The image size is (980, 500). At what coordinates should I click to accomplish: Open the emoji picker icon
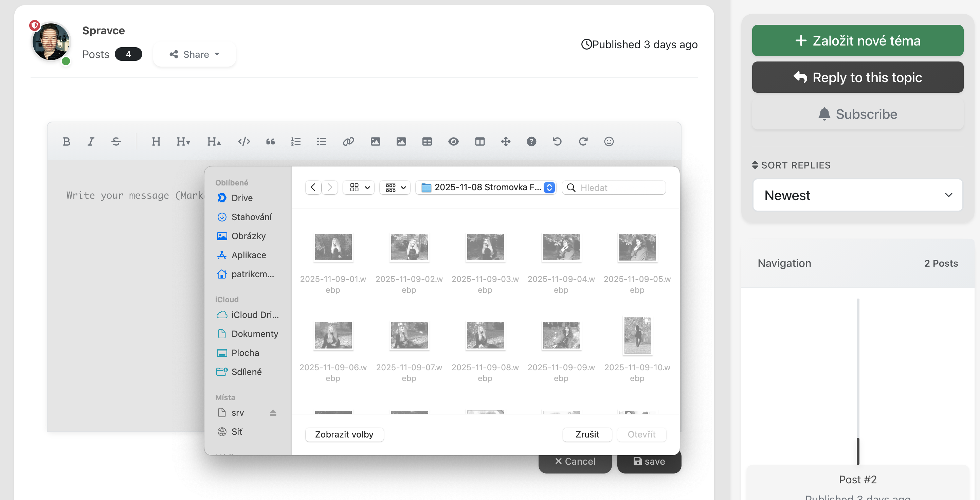tap(609, 142)
